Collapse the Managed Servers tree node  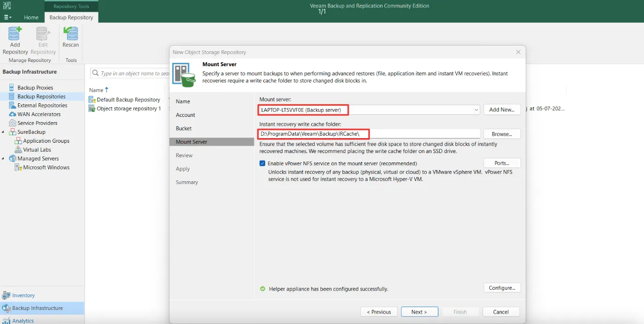coord(3,159)
